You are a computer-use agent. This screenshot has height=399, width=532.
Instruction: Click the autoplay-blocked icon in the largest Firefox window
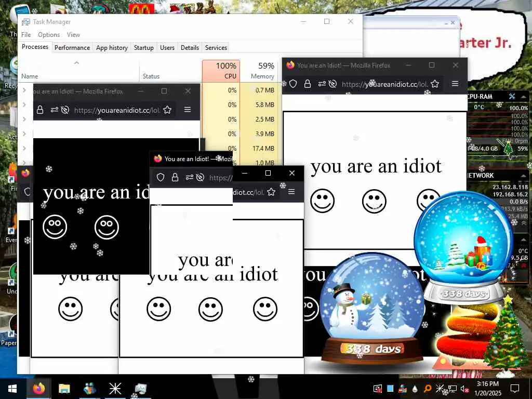332,84
